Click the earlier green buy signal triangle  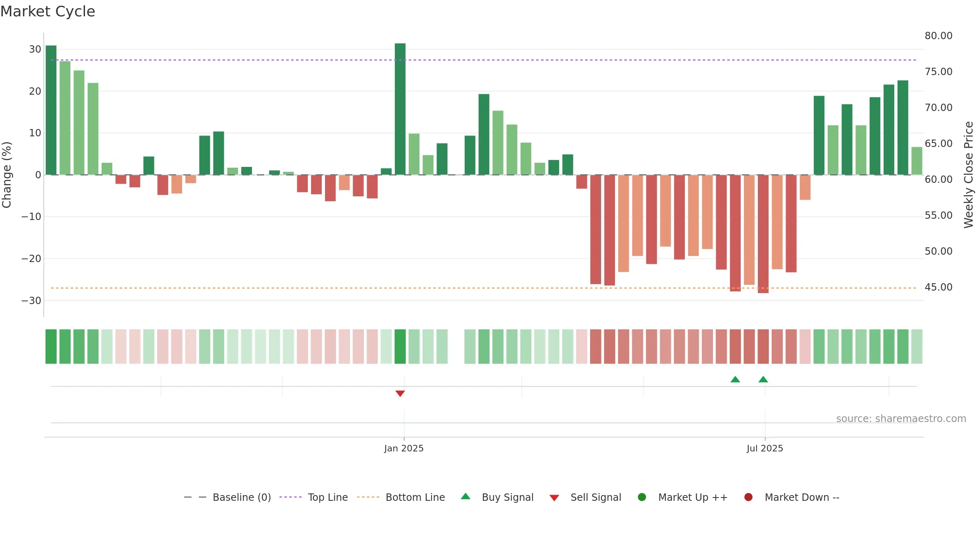735,379
